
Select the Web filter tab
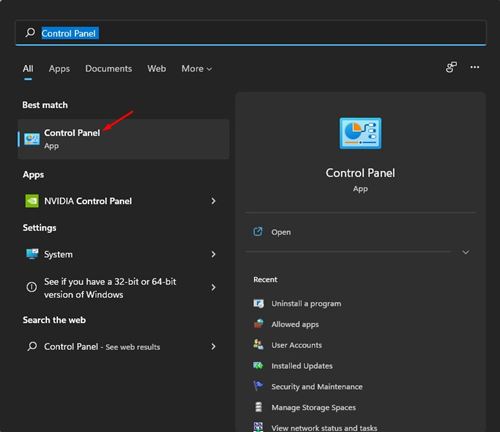coord(157,69)
